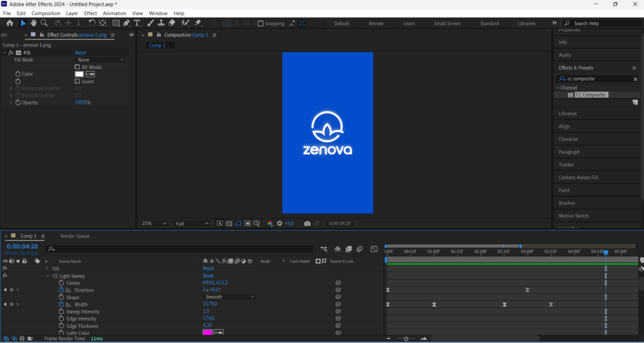Select the Brush tool
Screen dimensions: 644x343
(x=151, y=23)
